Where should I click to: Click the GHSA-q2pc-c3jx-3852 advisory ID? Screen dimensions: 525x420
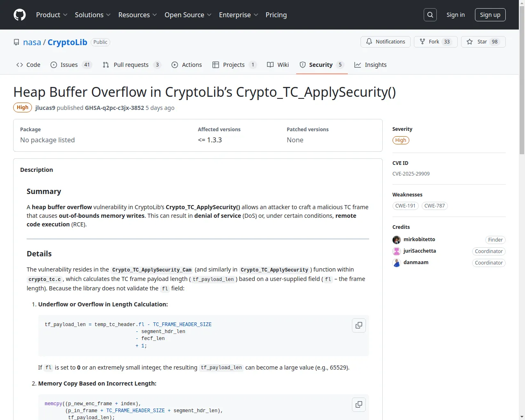click(114, 108)
